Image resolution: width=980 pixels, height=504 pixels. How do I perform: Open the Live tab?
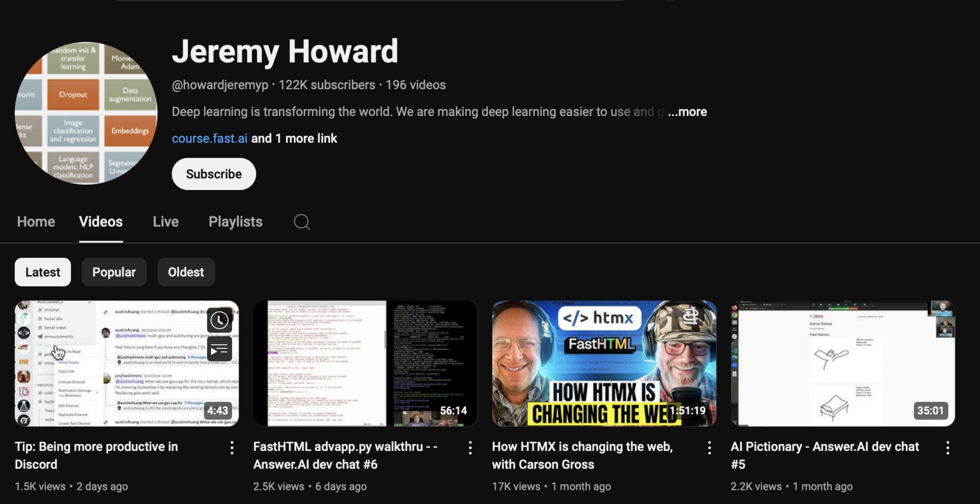[166, 222]
